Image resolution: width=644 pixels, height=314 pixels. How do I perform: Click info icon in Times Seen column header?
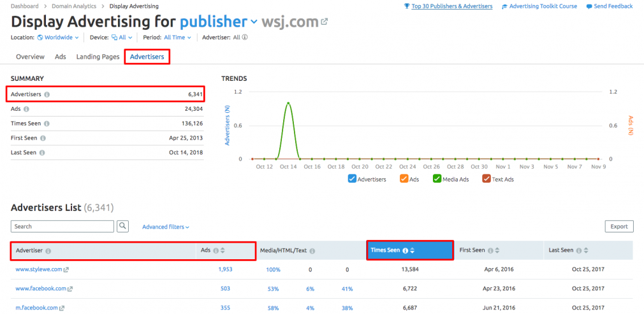[x=406, y=250]
